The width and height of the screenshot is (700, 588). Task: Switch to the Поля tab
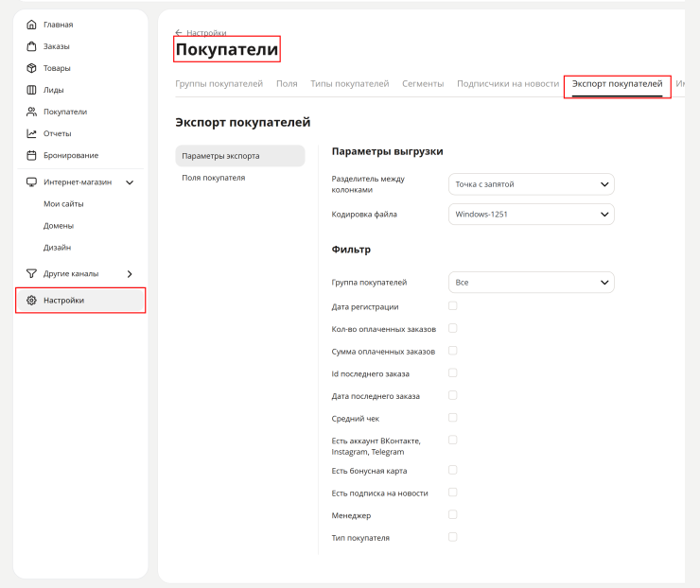287,84
